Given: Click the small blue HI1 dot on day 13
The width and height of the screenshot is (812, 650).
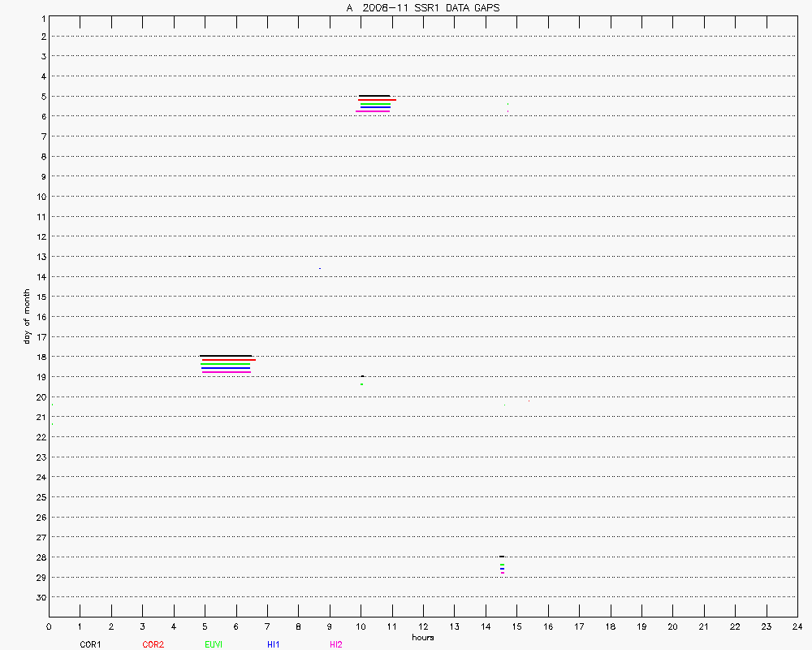Looking at the screenshot, I should tap(320, 268).
